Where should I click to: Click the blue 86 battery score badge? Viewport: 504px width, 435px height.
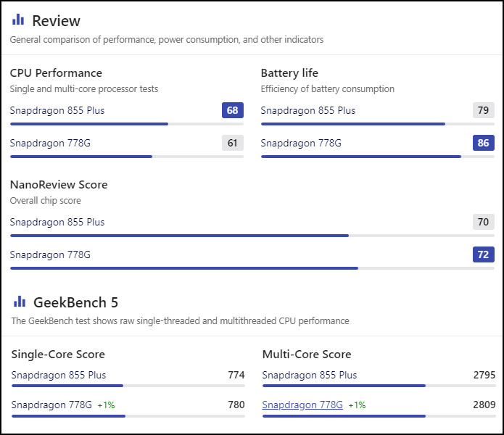point(483,143)
